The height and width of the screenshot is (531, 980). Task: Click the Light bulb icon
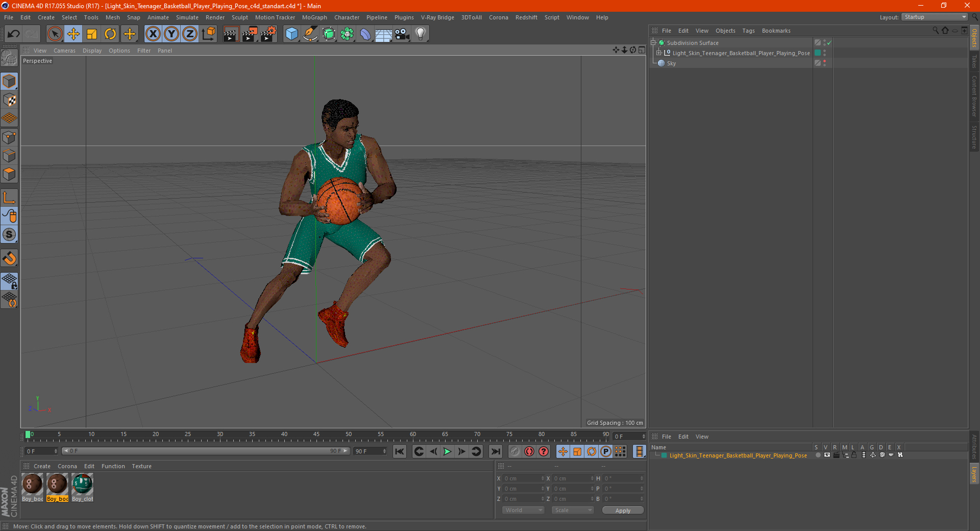click(420, 34)
